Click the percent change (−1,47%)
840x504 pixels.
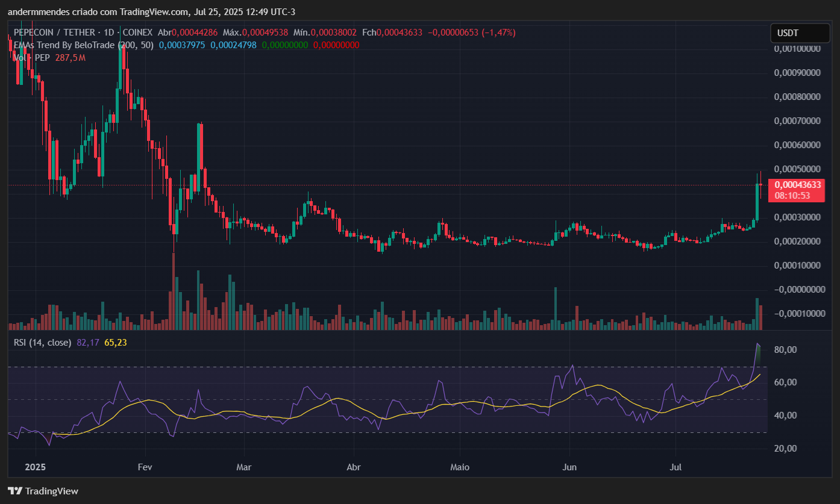coord(498,33)
